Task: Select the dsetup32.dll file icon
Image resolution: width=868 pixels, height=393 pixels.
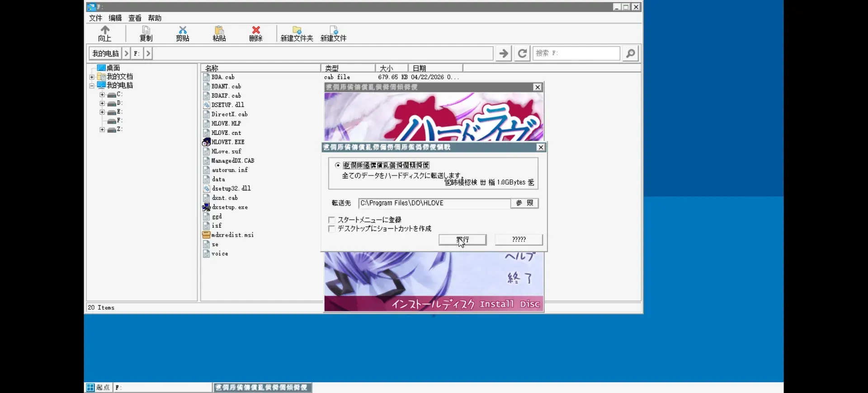Action: 206,188
